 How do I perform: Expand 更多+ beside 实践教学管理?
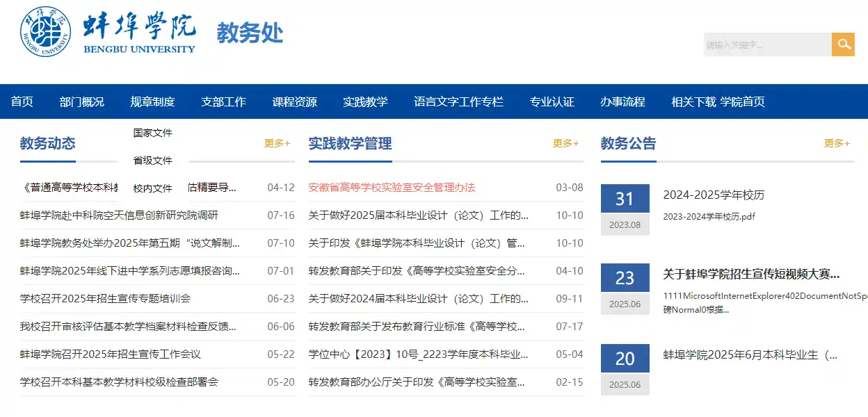click(x=565, y=143)
